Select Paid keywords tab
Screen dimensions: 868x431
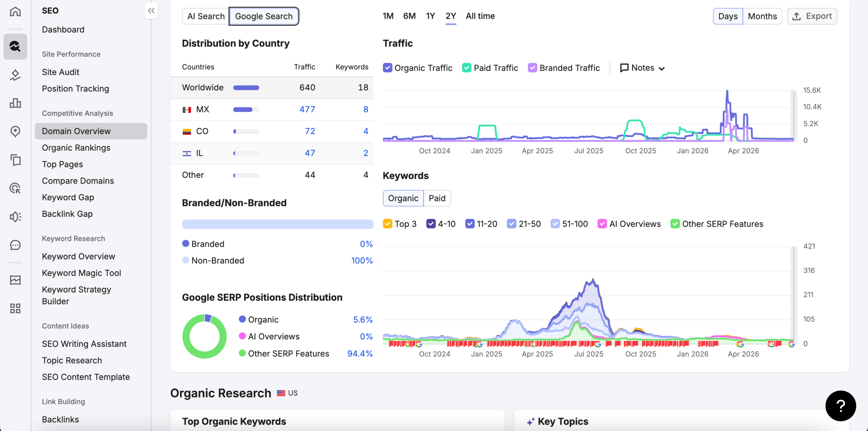[x=437, y=198]
